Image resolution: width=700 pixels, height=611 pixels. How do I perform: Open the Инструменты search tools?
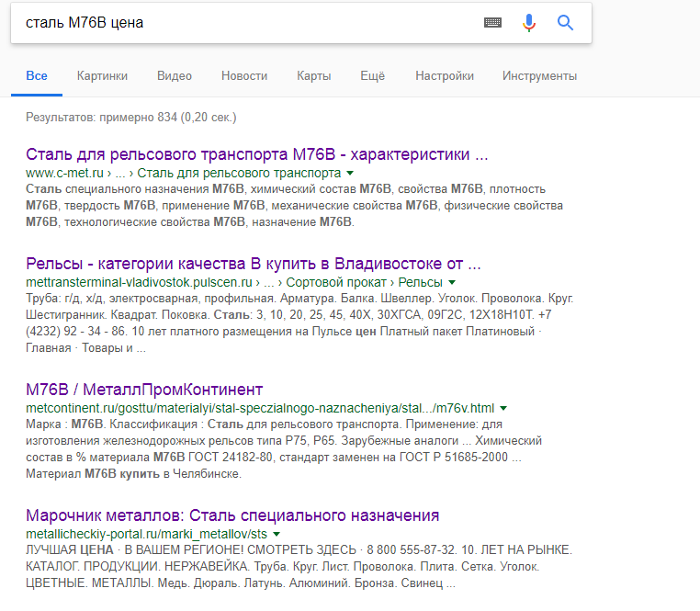pos(540,76)
